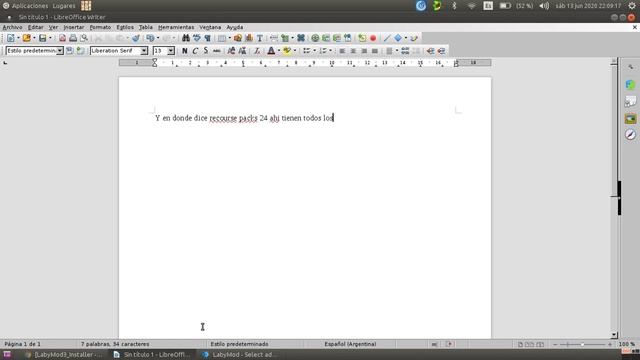
Task: Open the Liberation Serif font dropdown
Action: [x=144, y=51]
